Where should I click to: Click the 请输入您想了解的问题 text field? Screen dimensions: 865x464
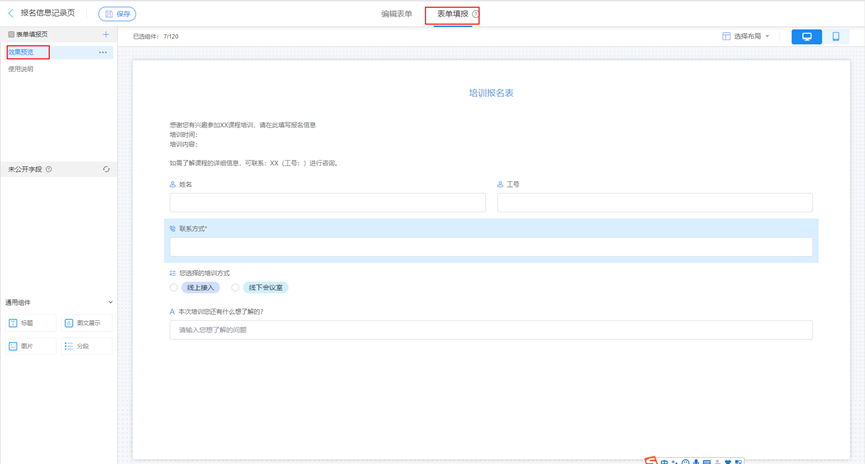coord(491,330)
